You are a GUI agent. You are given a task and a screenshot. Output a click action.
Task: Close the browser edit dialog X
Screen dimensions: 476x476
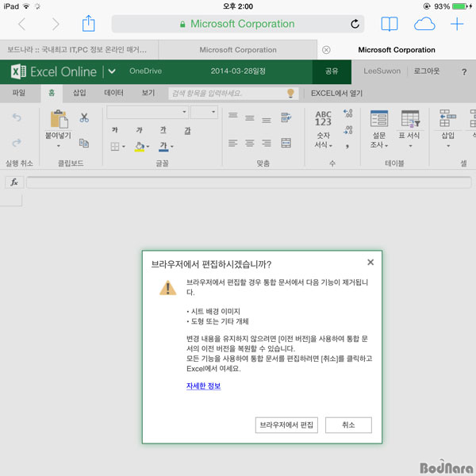(x=370, y=263)
